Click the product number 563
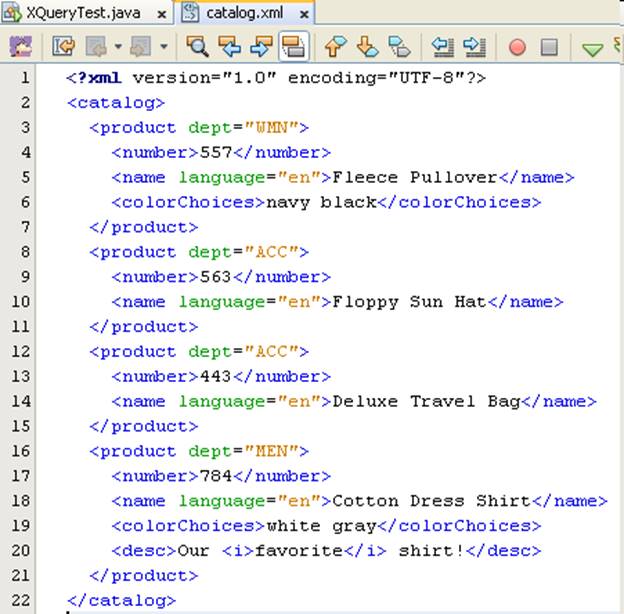This screenshot has width=624, height=614. [x=216, y=277]
